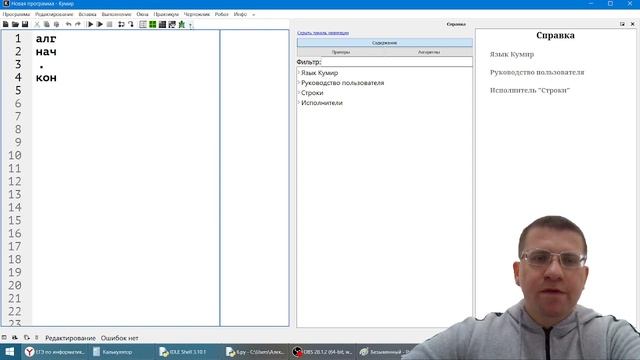Open the Чертежник menu
The image size is (640, 360).
point(197,14)
